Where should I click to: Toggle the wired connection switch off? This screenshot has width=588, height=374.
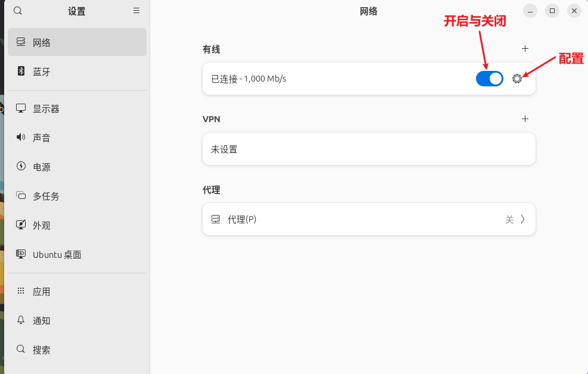pyautogui.click(x=489, y=79)
